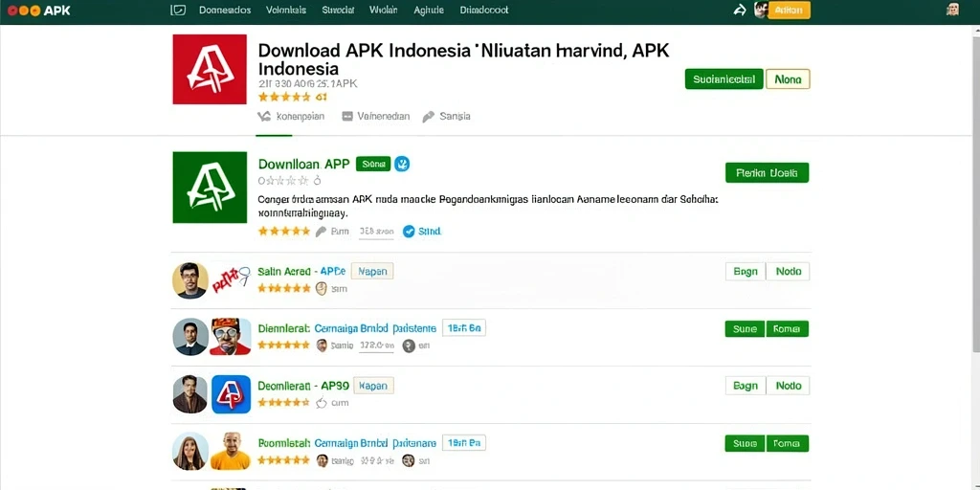Click the pencil icon beside Burn
The image size is (980, 490).
[x=322, y=232]
